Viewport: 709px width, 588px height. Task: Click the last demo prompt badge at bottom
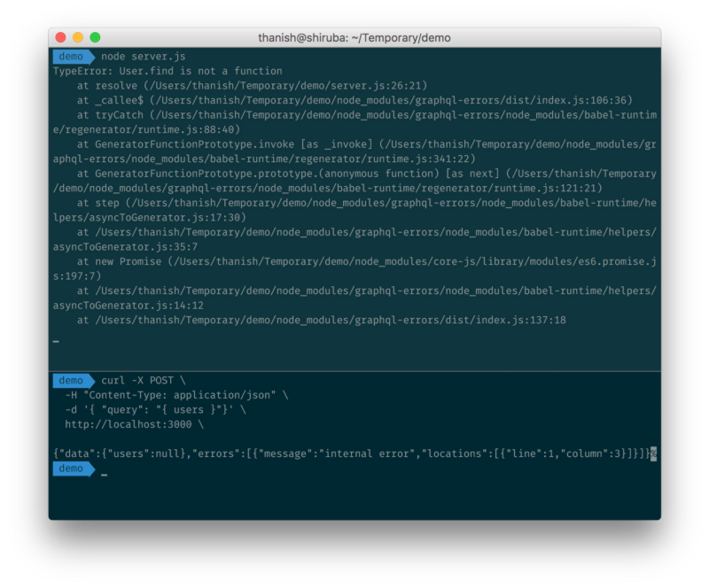pyautogui.click(x=71, y=468)
